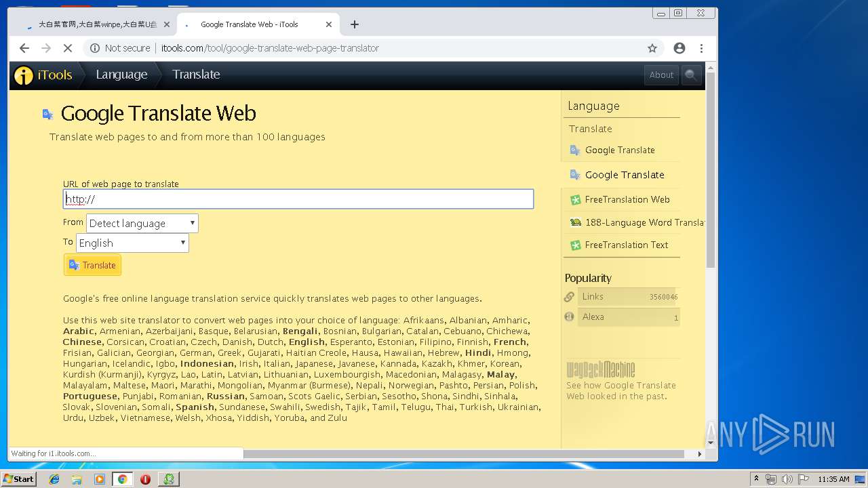Open the file explorer taskbar icon

77,479
